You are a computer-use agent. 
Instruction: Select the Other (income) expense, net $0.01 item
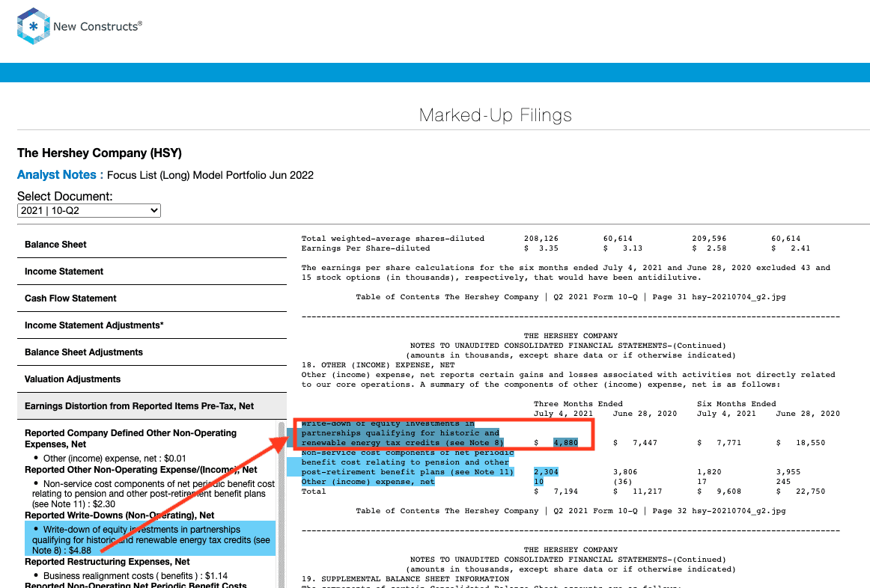point(115,459)
